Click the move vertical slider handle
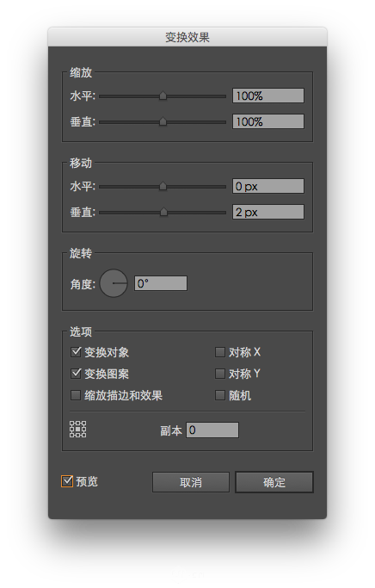 pos(163,213)
